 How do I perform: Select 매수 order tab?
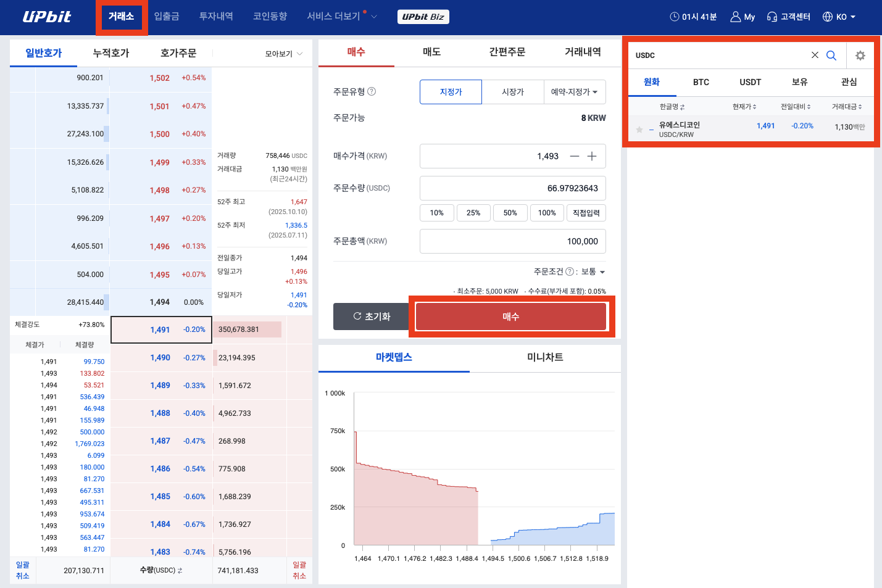(356, 52)
